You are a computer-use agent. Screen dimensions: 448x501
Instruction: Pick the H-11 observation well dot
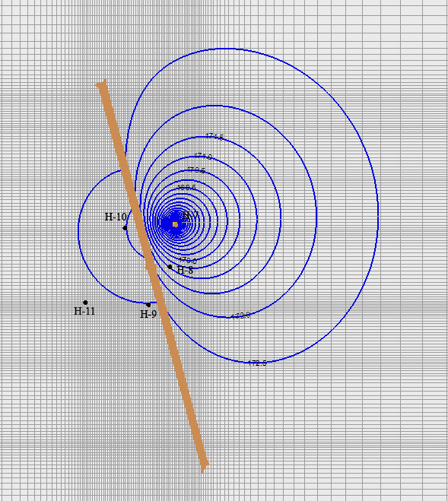tap(85, 303)
